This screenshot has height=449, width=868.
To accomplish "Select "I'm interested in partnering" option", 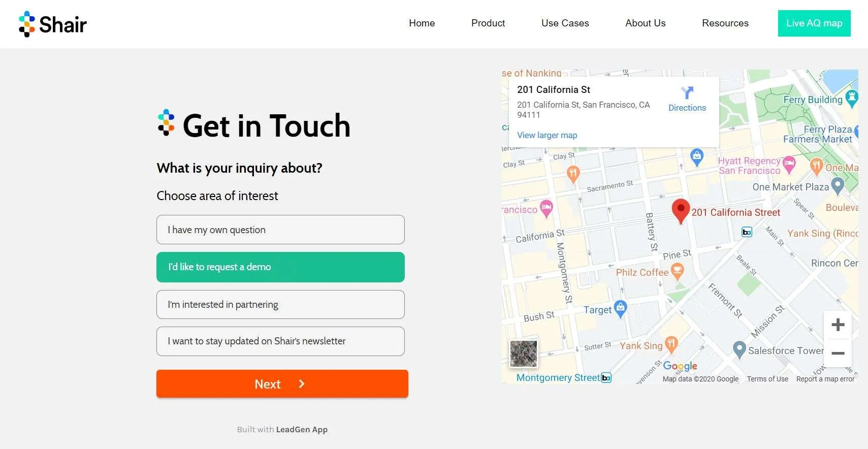I will tap(280, 305).
